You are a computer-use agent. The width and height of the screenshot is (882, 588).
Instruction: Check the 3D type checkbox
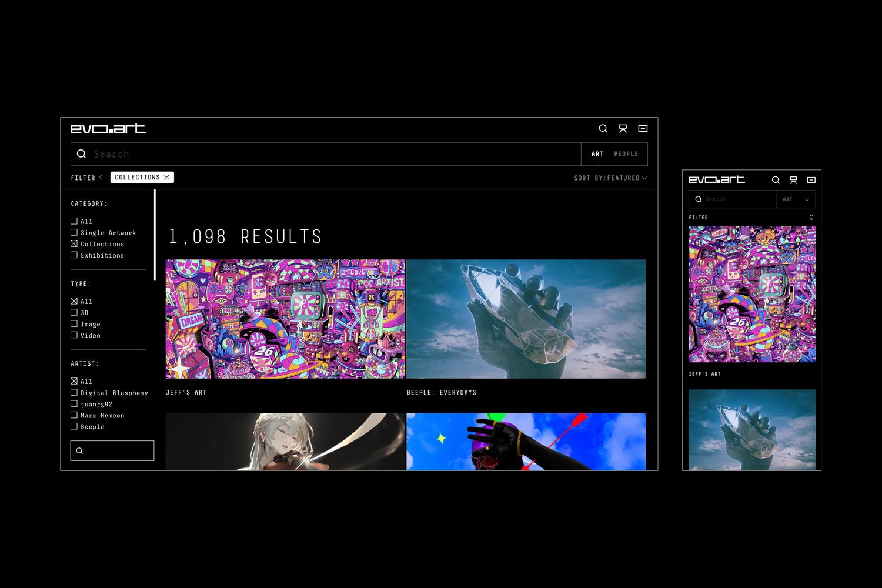coord(74,312)
